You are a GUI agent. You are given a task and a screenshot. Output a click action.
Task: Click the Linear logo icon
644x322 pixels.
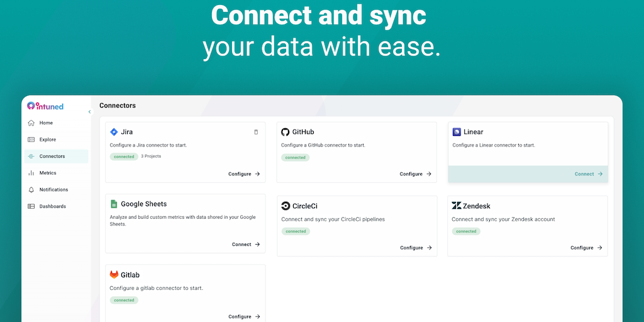point(457,132)
